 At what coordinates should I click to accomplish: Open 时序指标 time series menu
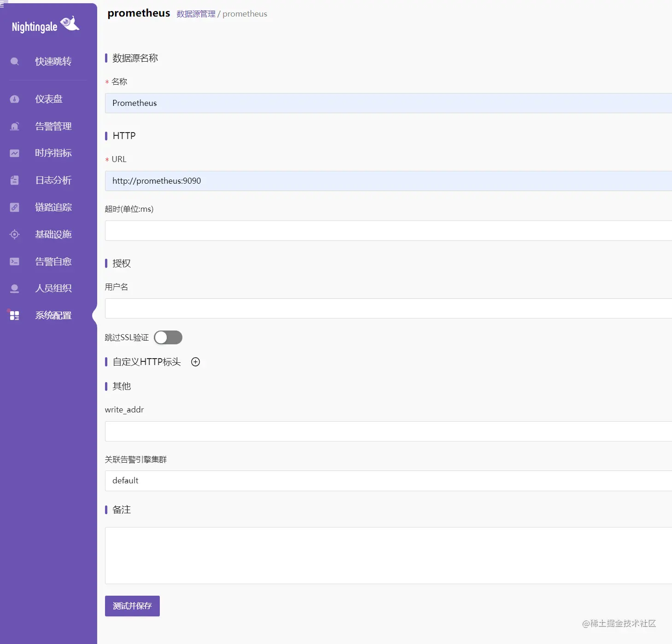tap(53, 153)
